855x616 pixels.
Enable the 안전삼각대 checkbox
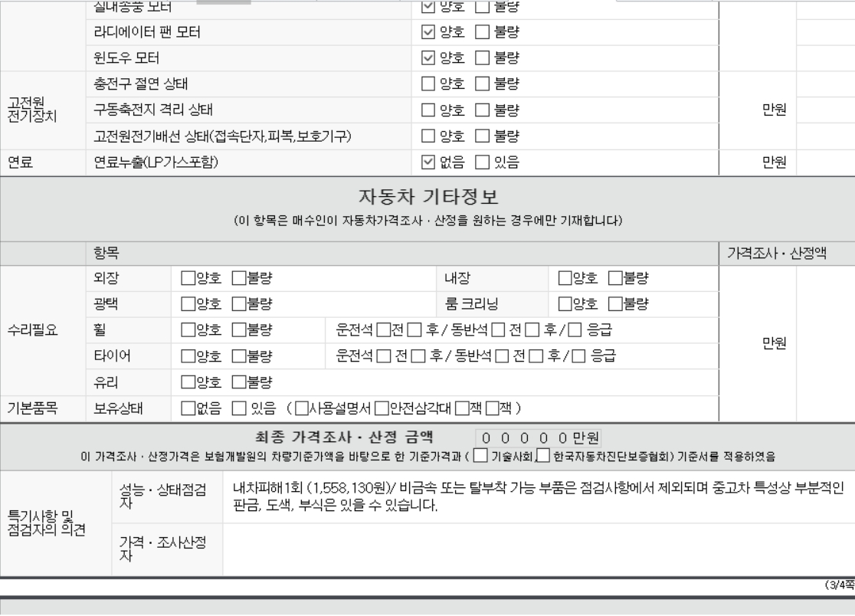(x=380, y=406)
